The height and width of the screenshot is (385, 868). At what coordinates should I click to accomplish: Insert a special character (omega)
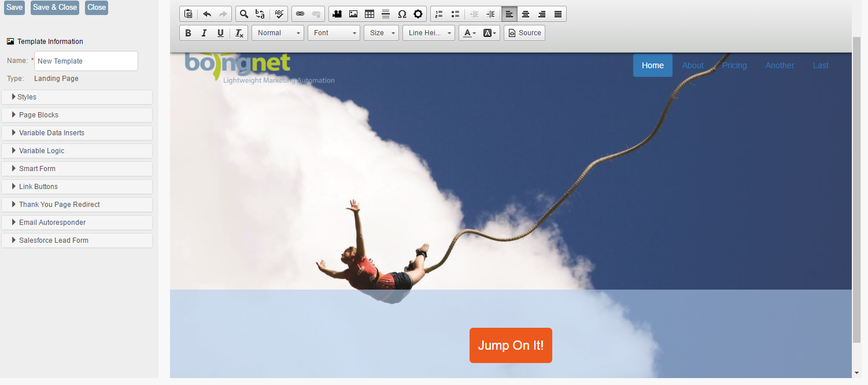402,14
